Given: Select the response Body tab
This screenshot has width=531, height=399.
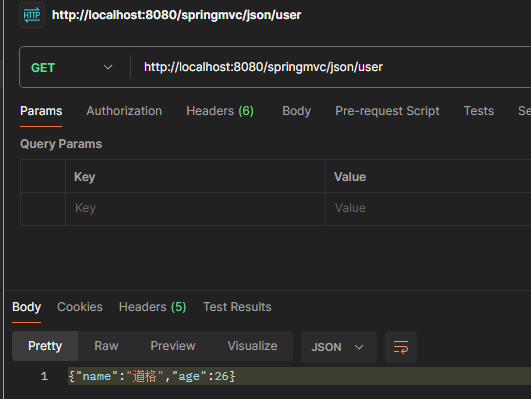Looking at the screenshot, I should (x=26, y=307).
